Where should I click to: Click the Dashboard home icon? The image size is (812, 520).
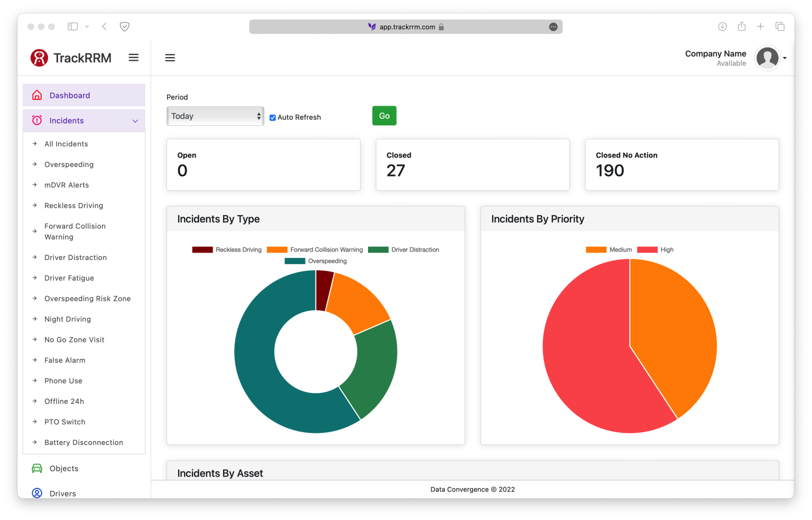pos(37,95)
